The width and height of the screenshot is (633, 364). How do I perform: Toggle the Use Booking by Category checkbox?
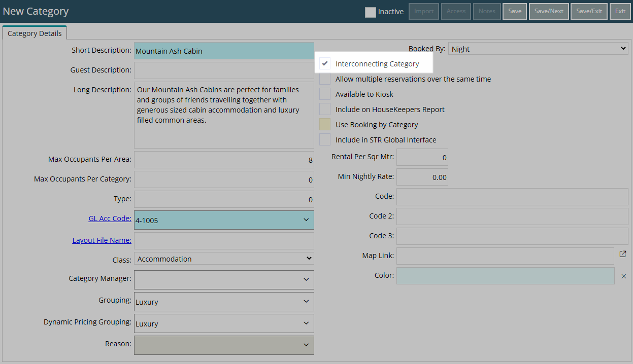[325, 125]
